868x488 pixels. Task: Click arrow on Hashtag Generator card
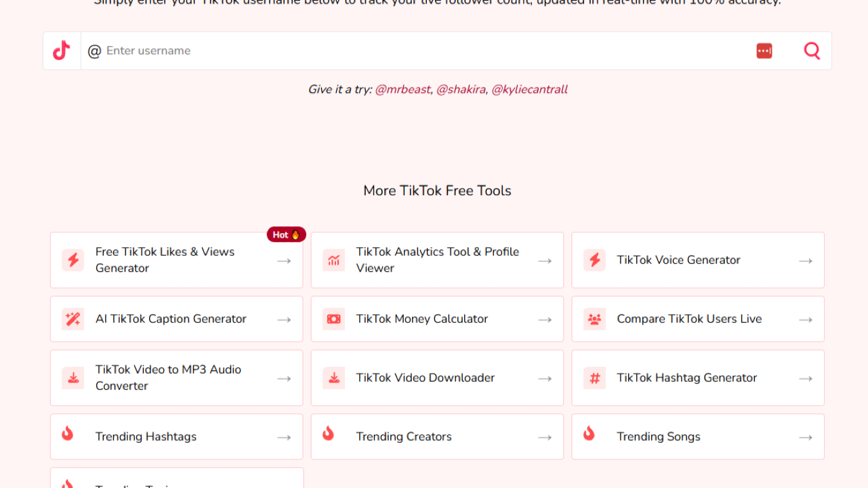[806, 379]
